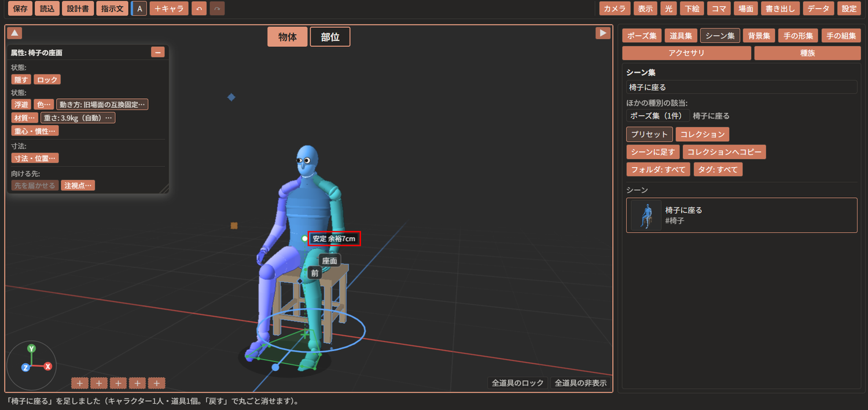Add a character with +キャラ
This screenshot has height=410, width=868.
tap(169, 9)
